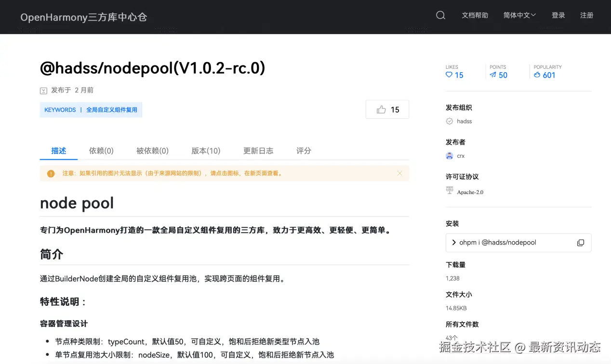Open the search icon in top navigation
The height and width of the screenshot is (364, 611).
[440, 15]
